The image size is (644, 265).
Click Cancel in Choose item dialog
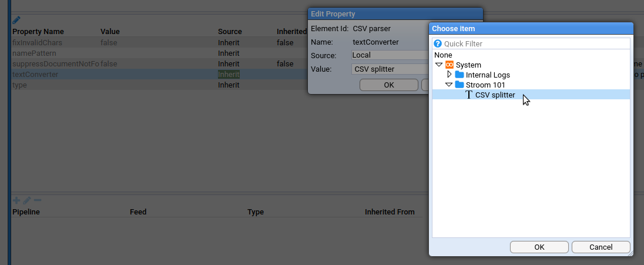[x=601, y=247]
